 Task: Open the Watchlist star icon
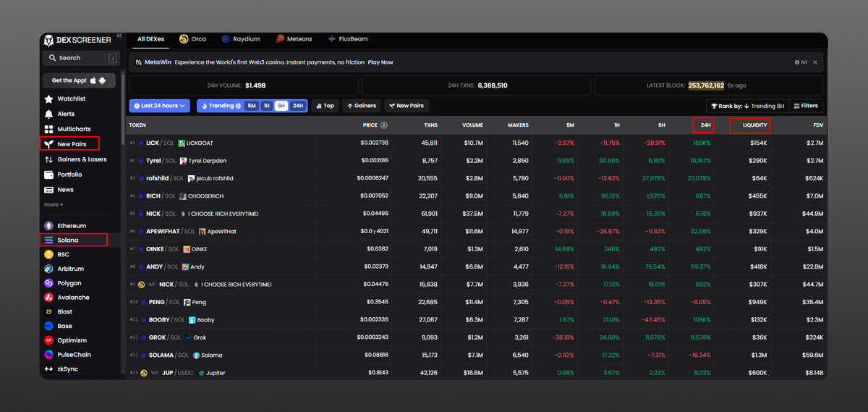(49, 98)
